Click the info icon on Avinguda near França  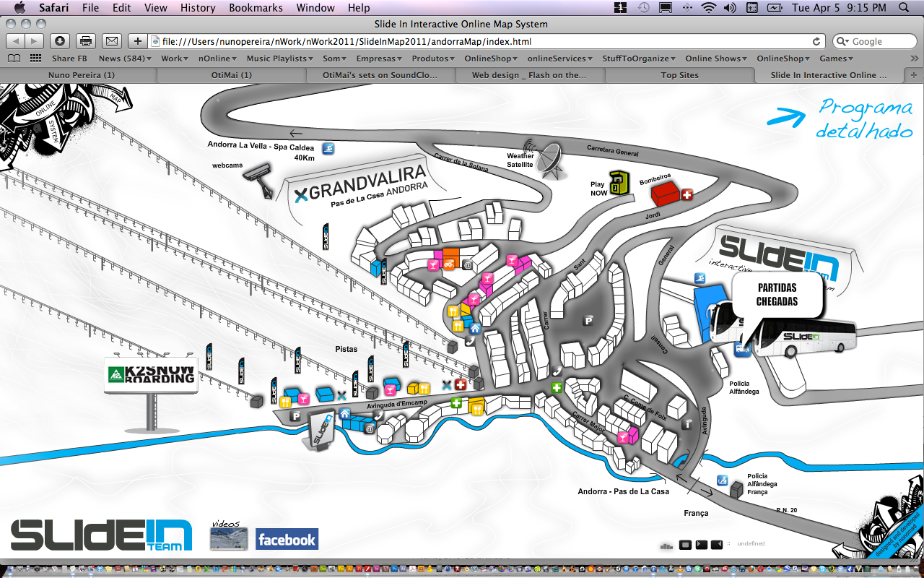(687, 424)
